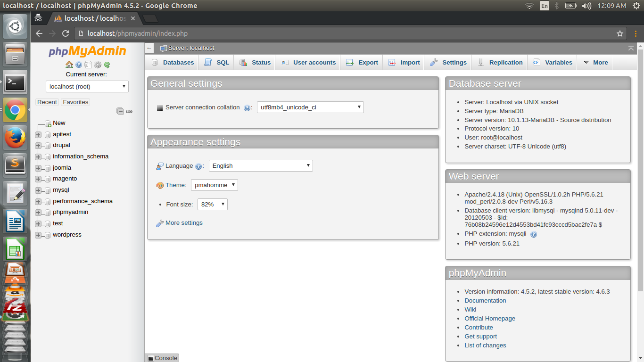Open LibreOffice Calc from the dock

point(16,248)
